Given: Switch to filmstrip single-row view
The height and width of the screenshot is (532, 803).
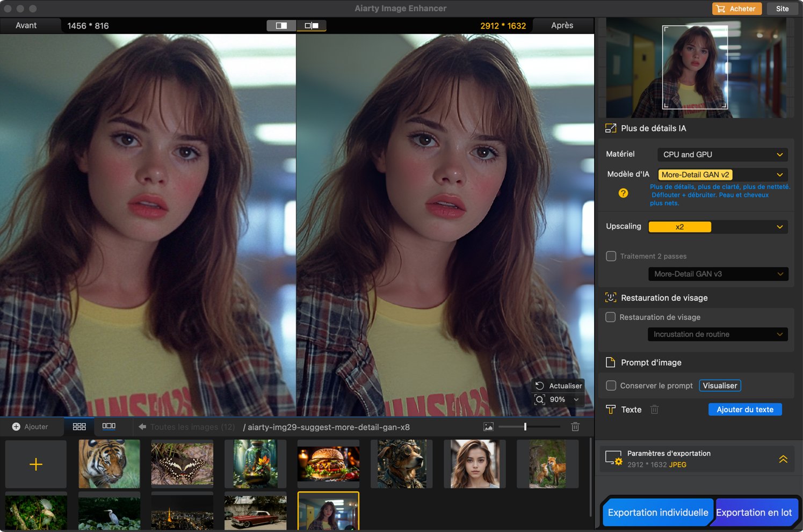Looking at the screenshot, I should coord(109,426).
